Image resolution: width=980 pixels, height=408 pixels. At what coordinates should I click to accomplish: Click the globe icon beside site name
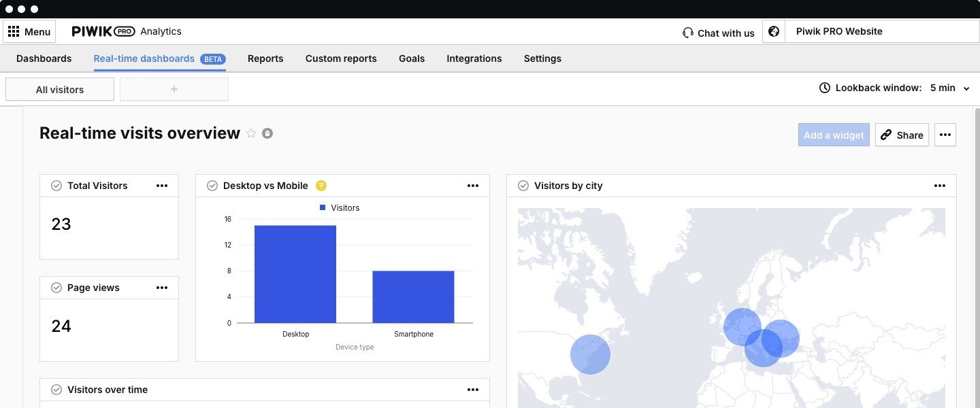773,32
